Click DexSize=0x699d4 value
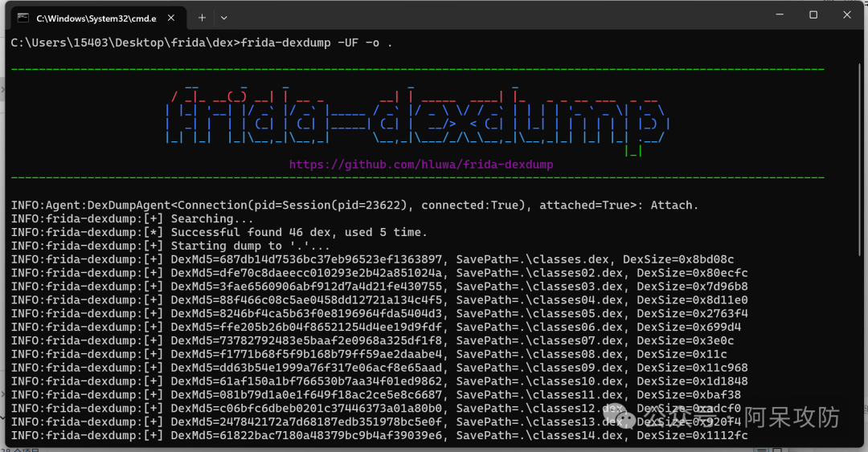This screenshot has height=452, width=868. coord(689,327)
